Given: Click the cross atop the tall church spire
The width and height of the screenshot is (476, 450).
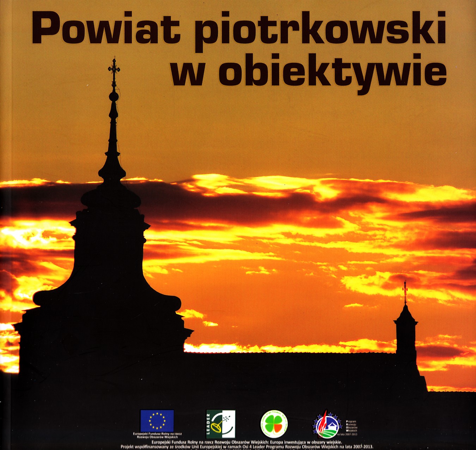Looking at the screenshot, I should coord(114,68).
